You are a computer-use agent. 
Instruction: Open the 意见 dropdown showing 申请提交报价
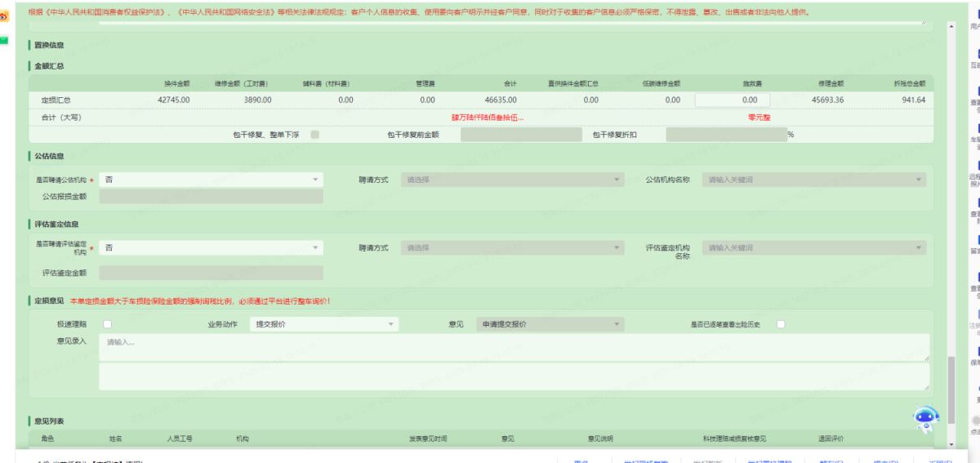(551, 324)
